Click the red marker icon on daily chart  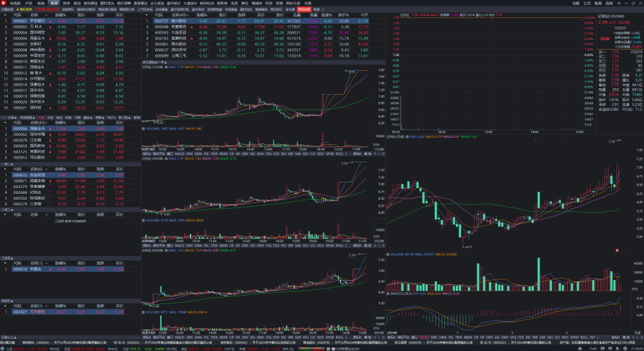click(x=617, y=250)
